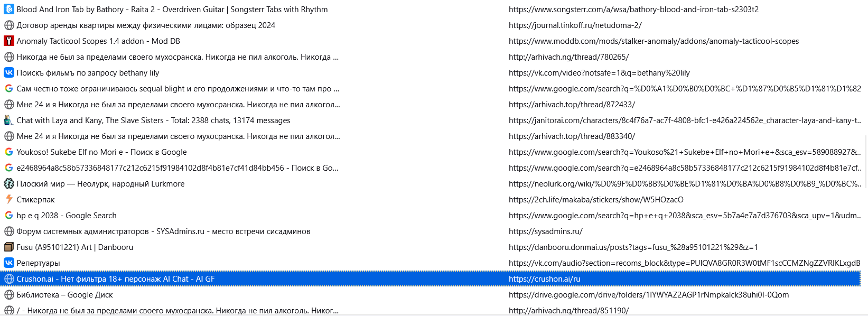Image resolution: width=868 pixels, height=316 pixels.
Task: Click the globe icon in the arhivach.ng/thread/780265 row
Action: (9, 57)
